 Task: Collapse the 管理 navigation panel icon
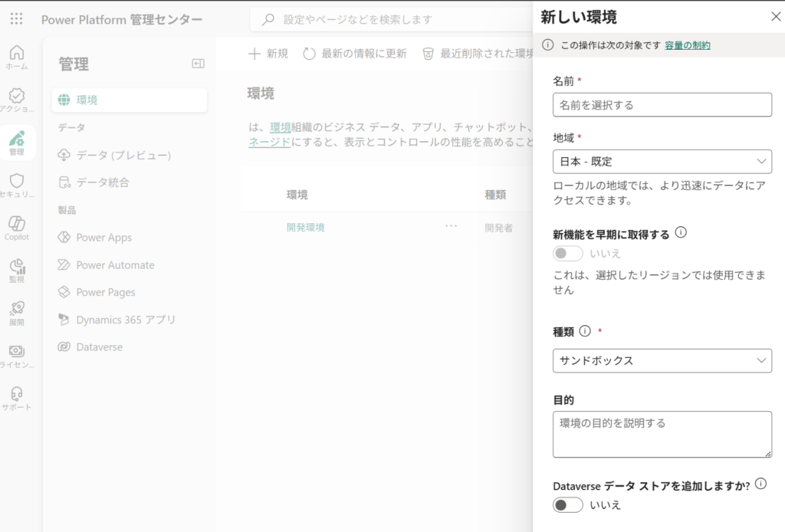(x=198, y=64)
